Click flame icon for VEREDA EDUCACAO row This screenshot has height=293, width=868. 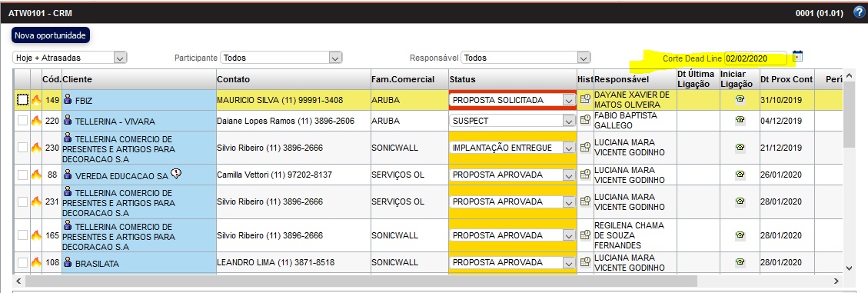click(x=36, y=175)
